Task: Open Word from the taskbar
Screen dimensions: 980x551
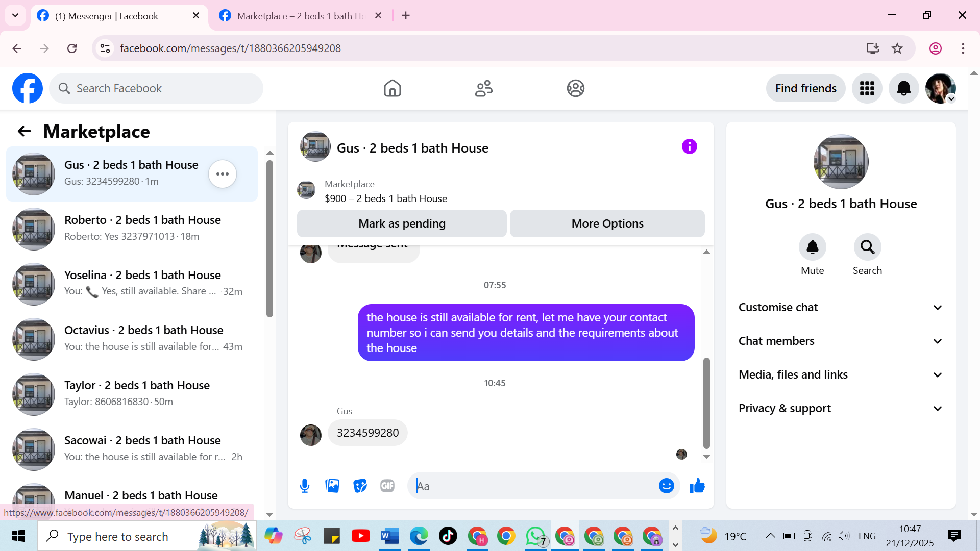Action: 389,536
